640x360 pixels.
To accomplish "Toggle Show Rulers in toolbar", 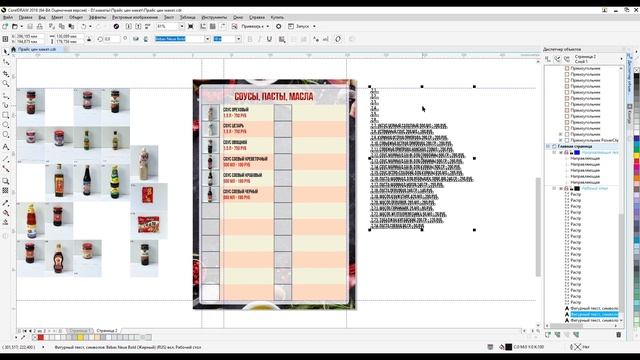I will click(x=203, y=26).
